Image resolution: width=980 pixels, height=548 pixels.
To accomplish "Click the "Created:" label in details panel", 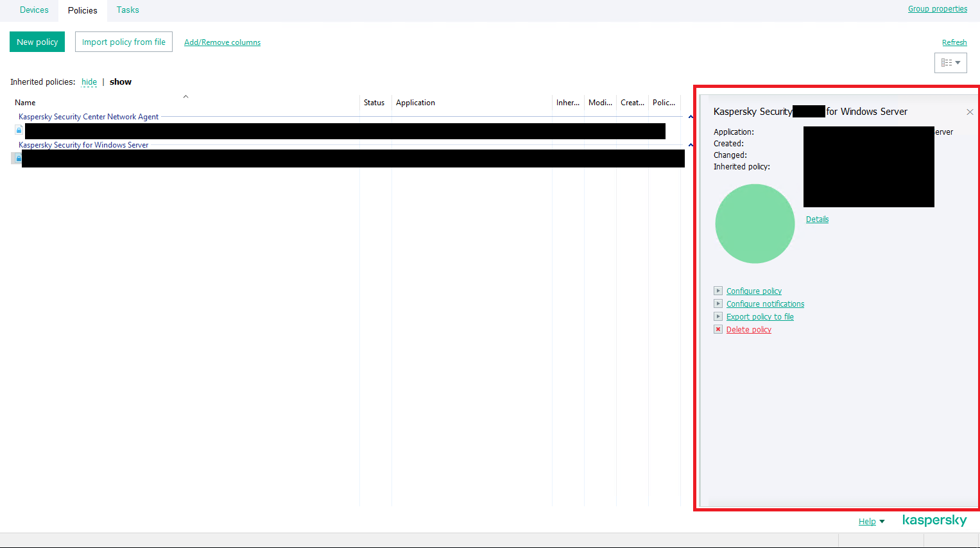I will [728, 144].
